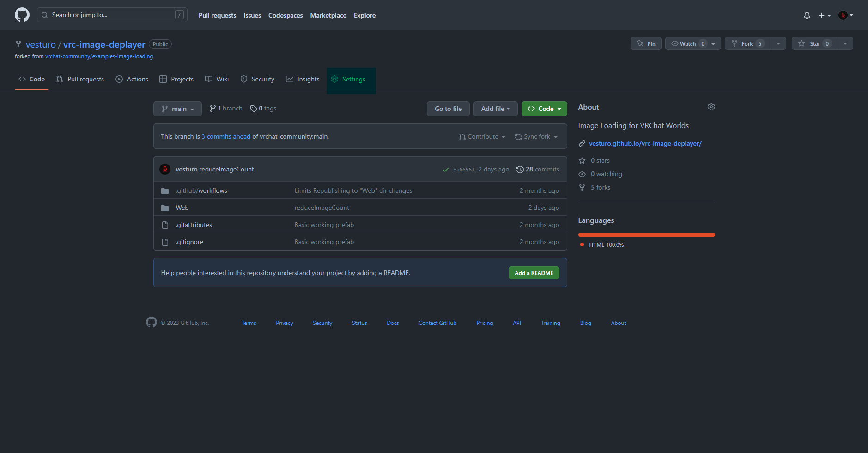Open commit ea66563
Viewport: 868px width, 453px height.
click(x=464, y=170)
